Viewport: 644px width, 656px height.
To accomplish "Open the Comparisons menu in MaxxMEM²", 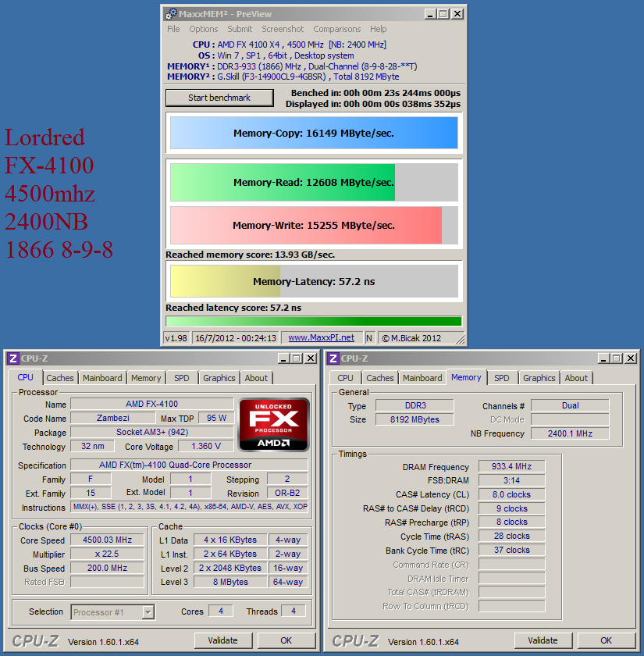I will click(337, 29).
